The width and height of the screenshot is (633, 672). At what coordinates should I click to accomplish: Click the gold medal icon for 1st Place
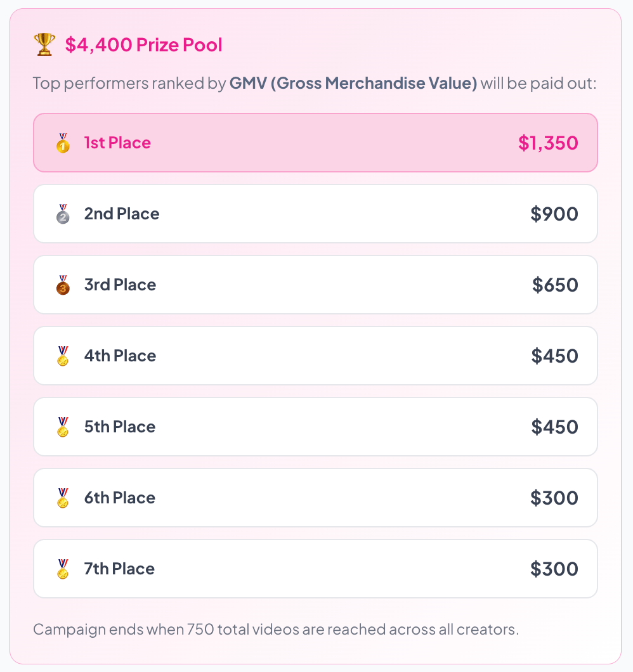coord(63,143)
